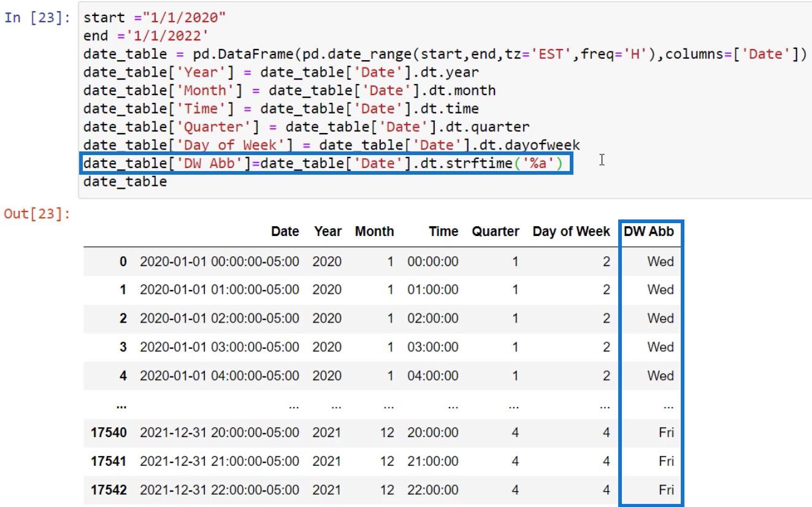Click the 'DW Abb' strftime code line

pos(323,164)
